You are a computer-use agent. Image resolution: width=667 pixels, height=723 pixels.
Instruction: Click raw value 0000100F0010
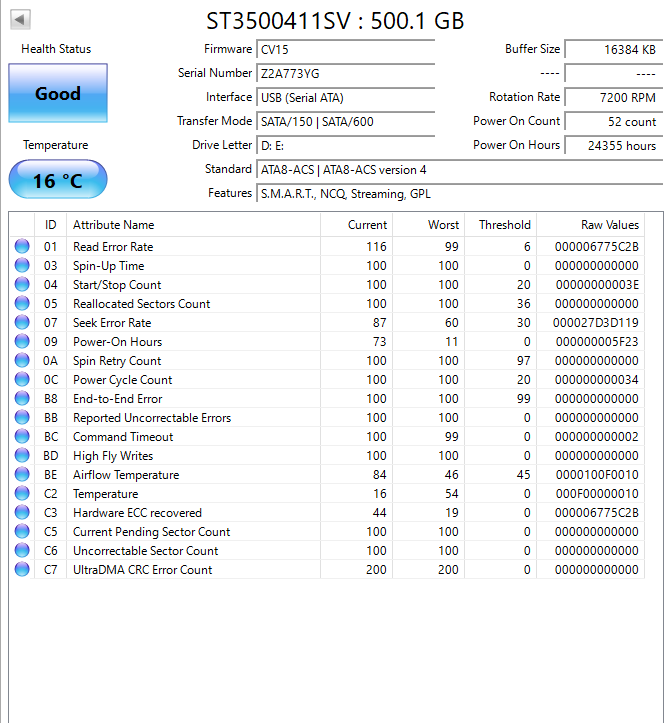[597, 475]
